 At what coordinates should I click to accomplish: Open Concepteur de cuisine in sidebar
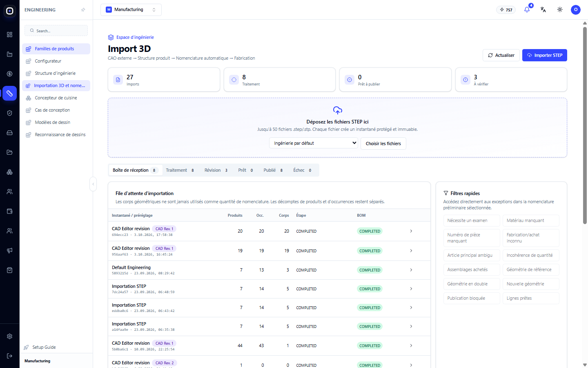click(56, 98)
